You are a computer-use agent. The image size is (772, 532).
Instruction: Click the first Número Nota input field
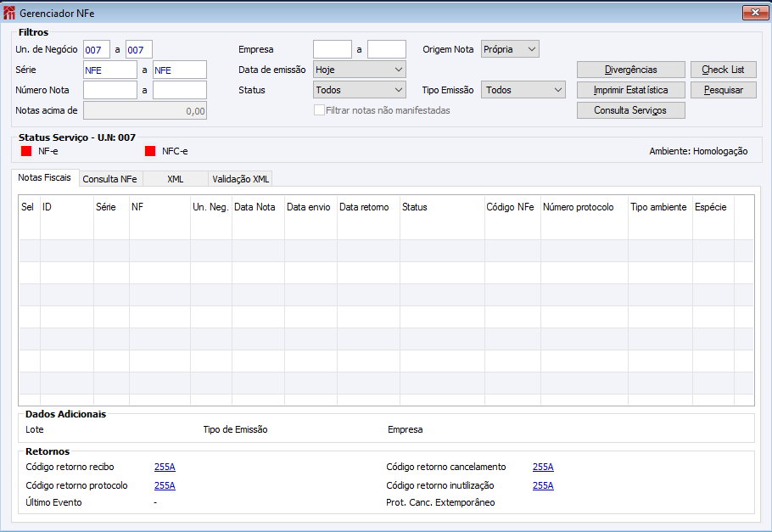pos(110,90)
